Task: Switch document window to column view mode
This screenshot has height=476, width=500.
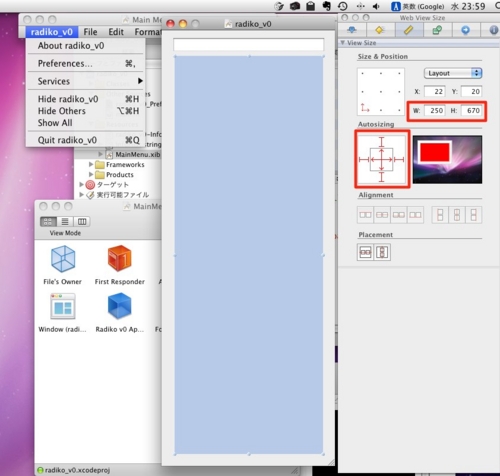Action: tap(82, 222)
